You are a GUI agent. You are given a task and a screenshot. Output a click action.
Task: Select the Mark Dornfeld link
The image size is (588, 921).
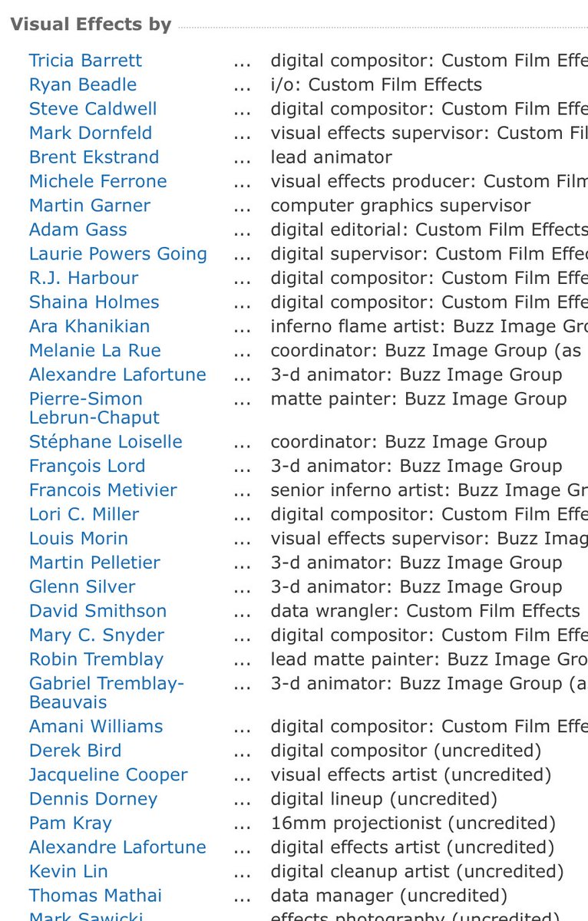point(91,133)
